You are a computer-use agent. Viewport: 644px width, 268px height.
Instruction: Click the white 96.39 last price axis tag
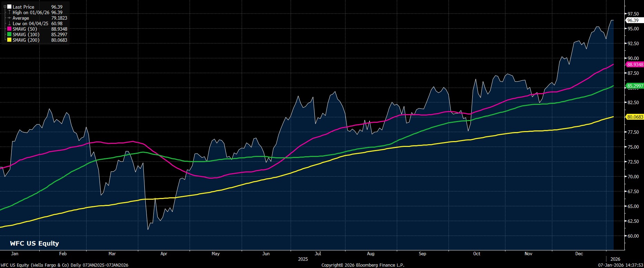(633, 20)
